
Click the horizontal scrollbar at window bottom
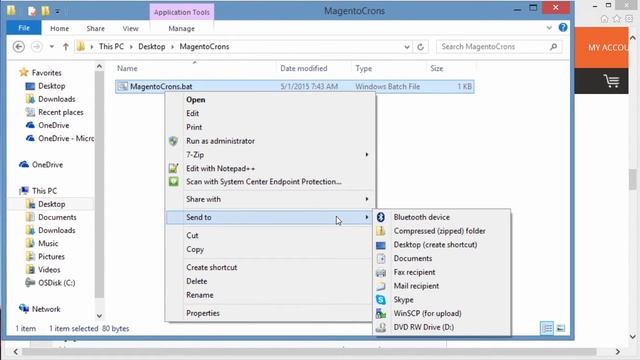[309, 351]
